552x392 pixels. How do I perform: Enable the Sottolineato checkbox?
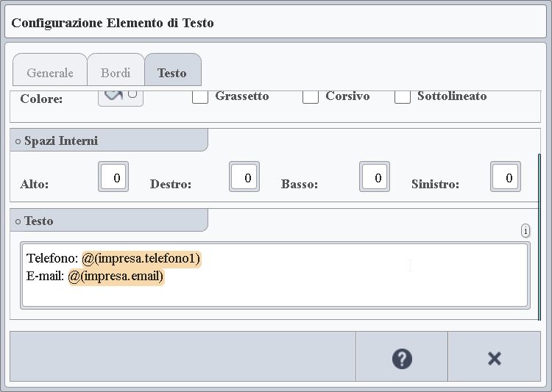pos(403,97)
